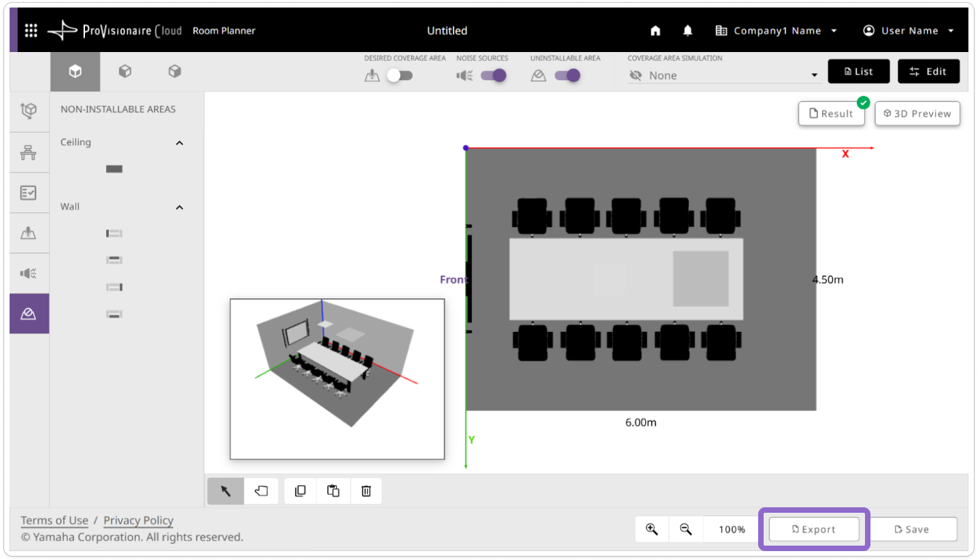Click the Untitled project title

pyautogui.click(x=447, y=31)
